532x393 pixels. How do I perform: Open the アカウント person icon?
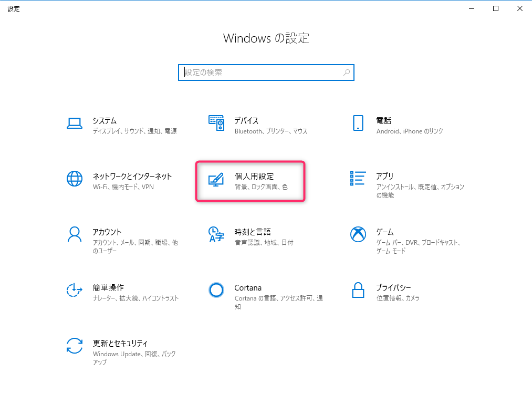(x=74, y=234)
